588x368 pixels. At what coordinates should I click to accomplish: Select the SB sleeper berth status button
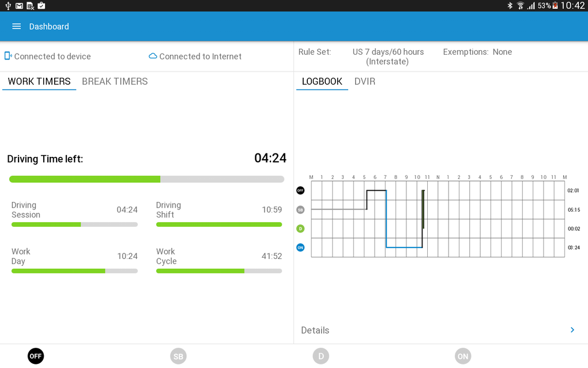tap(178, 356)
